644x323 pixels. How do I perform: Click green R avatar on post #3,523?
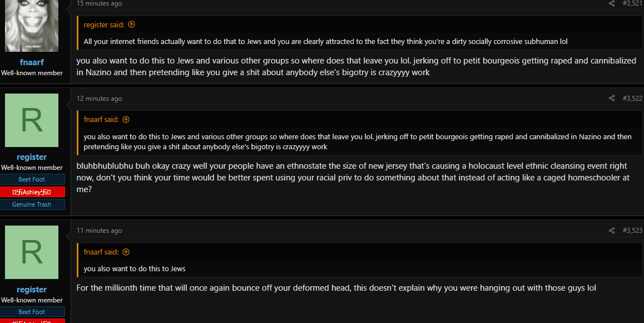click(32, 252)
